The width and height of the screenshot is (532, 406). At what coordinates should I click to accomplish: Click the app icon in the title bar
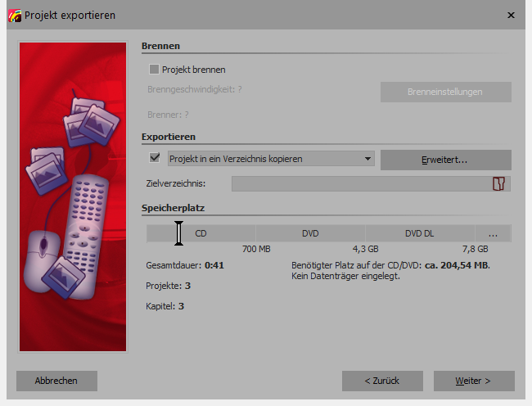13,15
